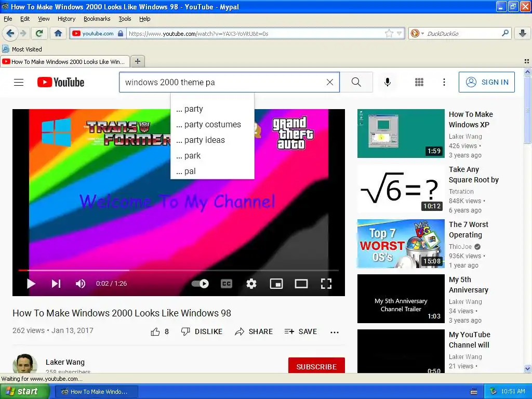Open the Help menu
532x399 pixels.
[144, 19]
